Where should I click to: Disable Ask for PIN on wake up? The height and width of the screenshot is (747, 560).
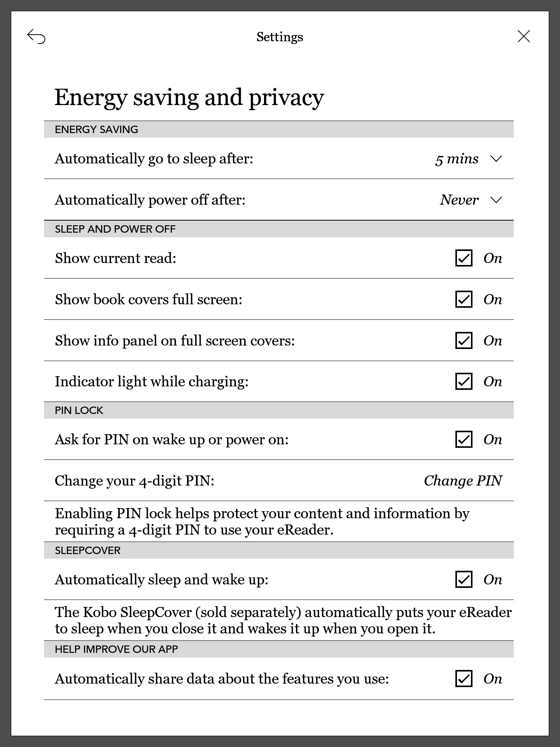point(464,440)
